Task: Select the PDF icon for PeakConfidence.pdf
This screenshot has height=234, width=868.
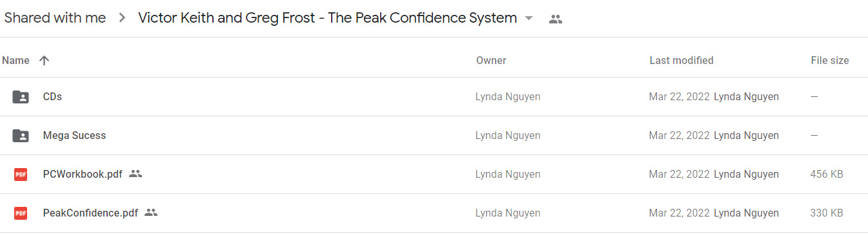Action: 21,213
